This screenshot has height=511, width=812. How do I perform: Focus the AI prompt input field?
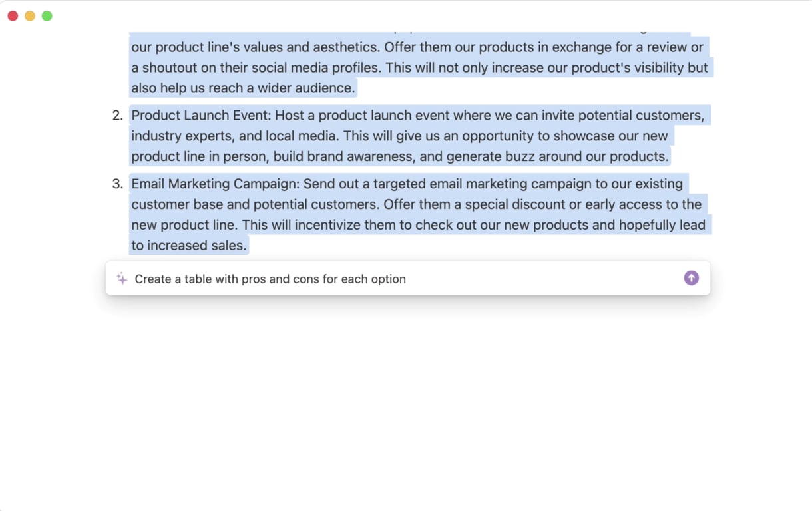click(x=399, y=279)
